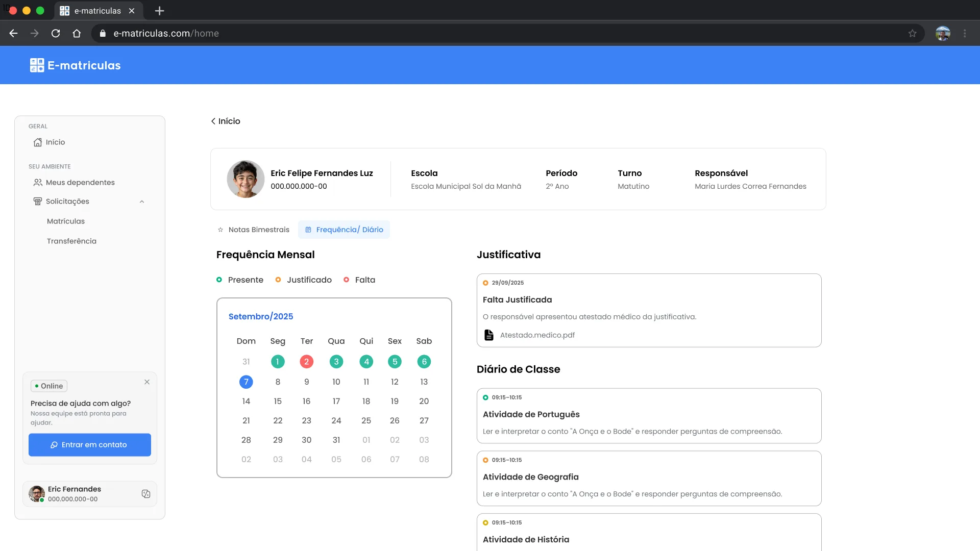This screenshot has width=980, height=551.
Task: Click the E-matriculas logo icon
Action: click(37, 65)
